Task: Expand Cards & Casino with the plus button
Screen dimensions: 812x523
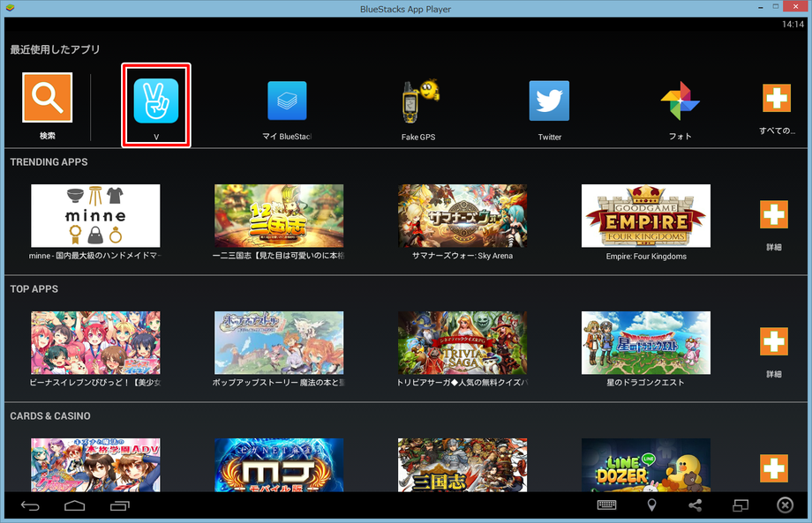Action: point(773,467)
